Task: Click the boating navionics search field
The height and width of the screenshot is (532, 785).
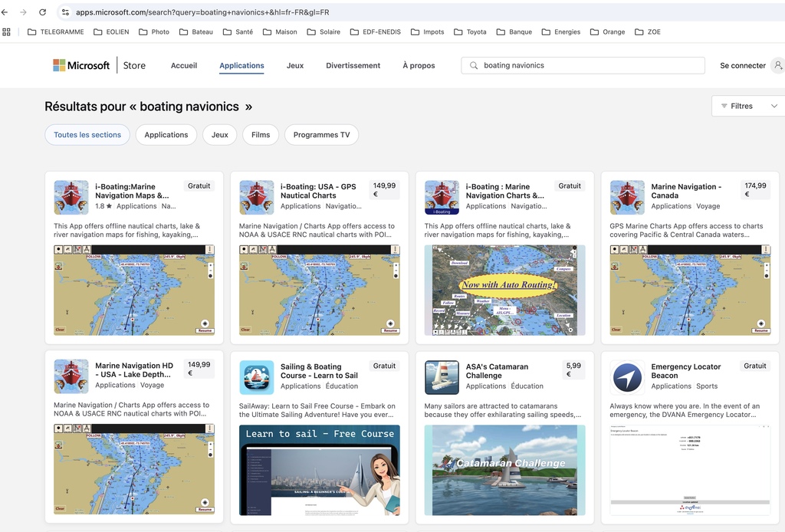Action: pyautogui.click(x=583, y=66)
